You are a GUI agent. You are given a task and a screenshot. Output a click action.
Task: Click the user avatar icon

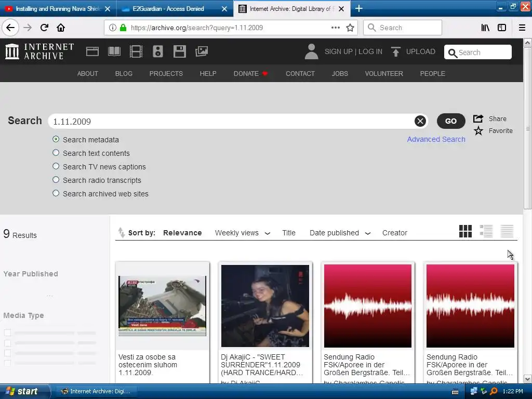311,51
